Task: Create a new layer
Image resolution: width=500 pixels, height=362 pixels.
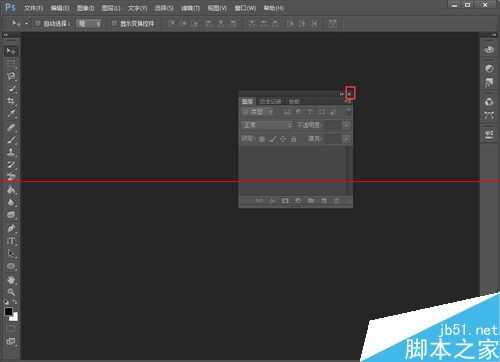Action: pyautogui.click(x=324, y=201)
